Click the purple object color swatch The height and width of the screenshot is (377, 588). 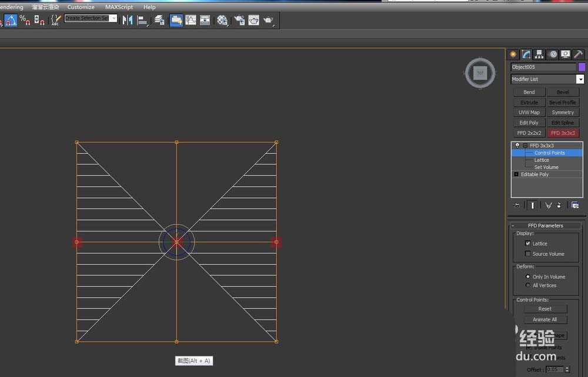582,67
